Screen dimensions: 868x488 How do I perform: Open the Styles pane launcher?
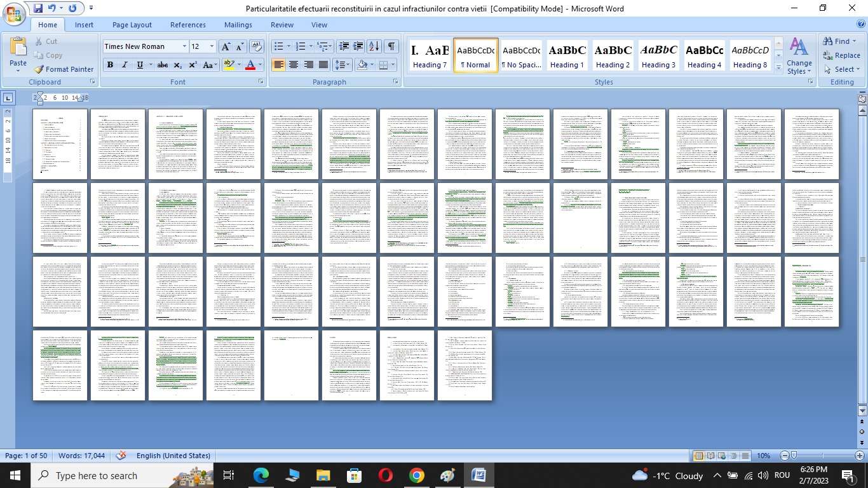[810, 82]
